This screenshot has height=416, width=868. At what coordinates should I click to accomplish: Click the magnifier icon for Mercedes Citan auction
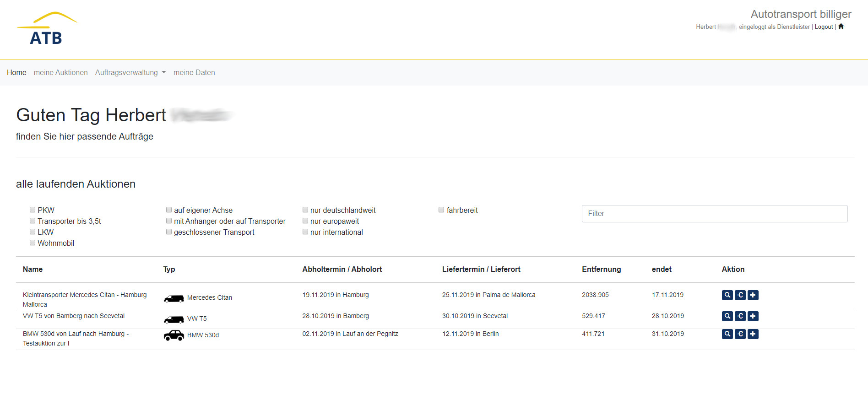pos(727,295)
